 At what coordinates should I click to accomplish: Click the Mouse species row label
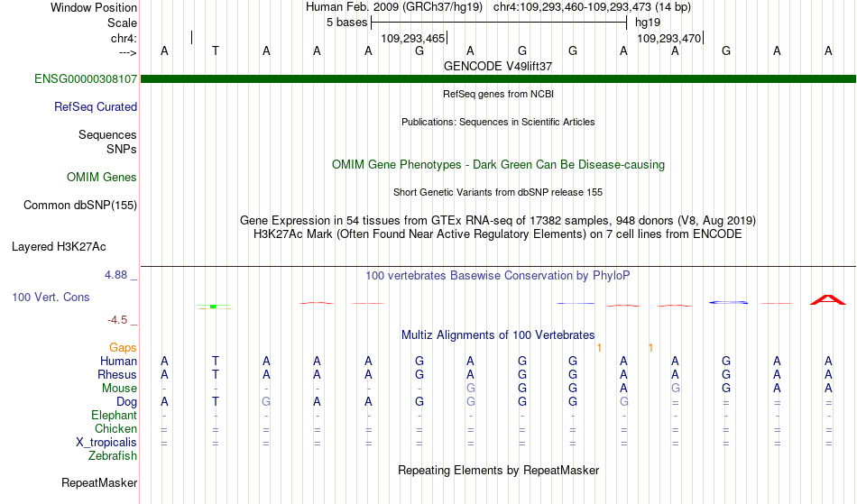(x=119, y=389)
